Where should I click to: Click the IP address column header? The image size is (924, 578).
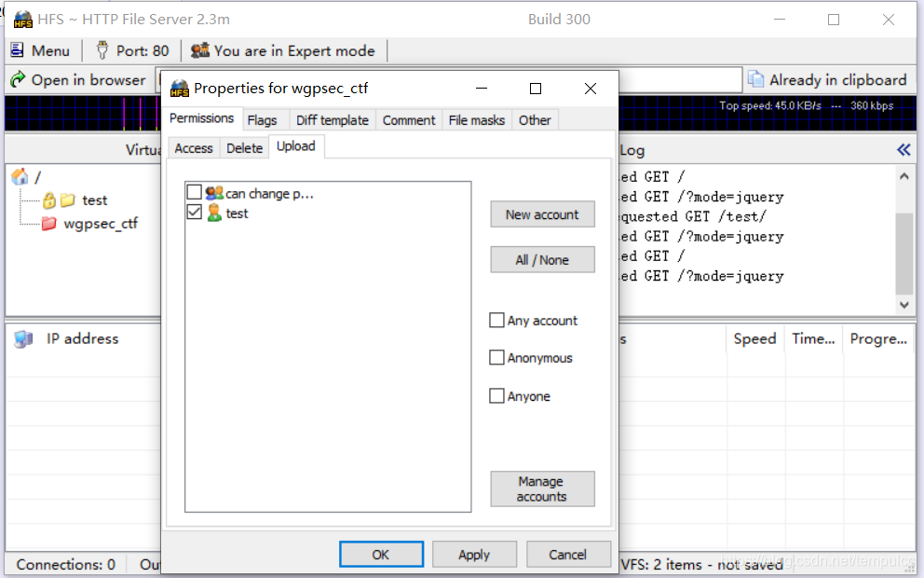pos(83,338)
